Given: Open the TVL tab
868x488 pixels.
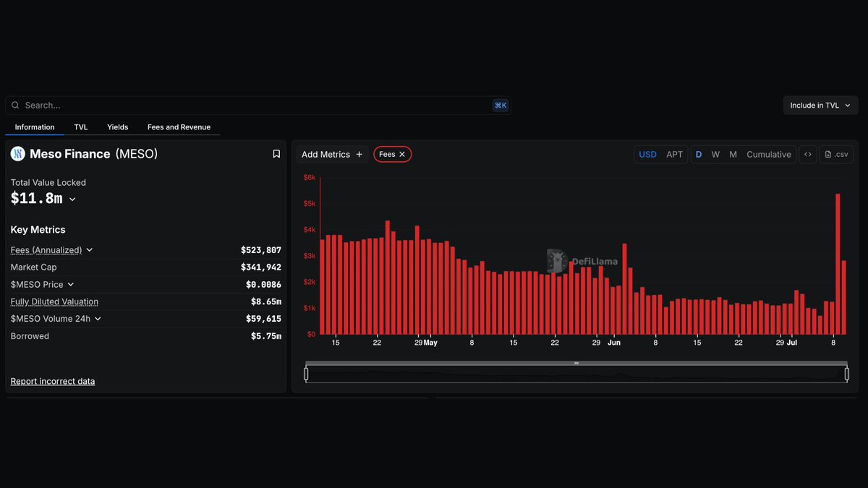Looking at the screenshot, I should [x=81, y=127].
